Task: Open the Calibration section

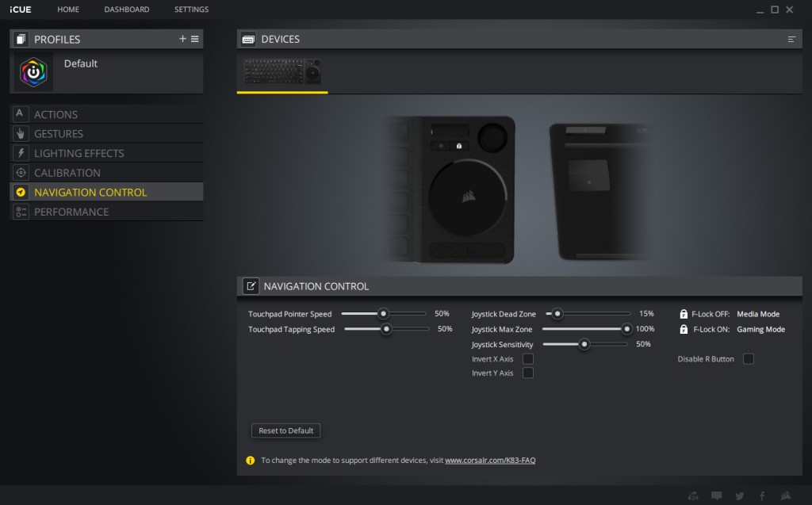Action: (106, 173)
